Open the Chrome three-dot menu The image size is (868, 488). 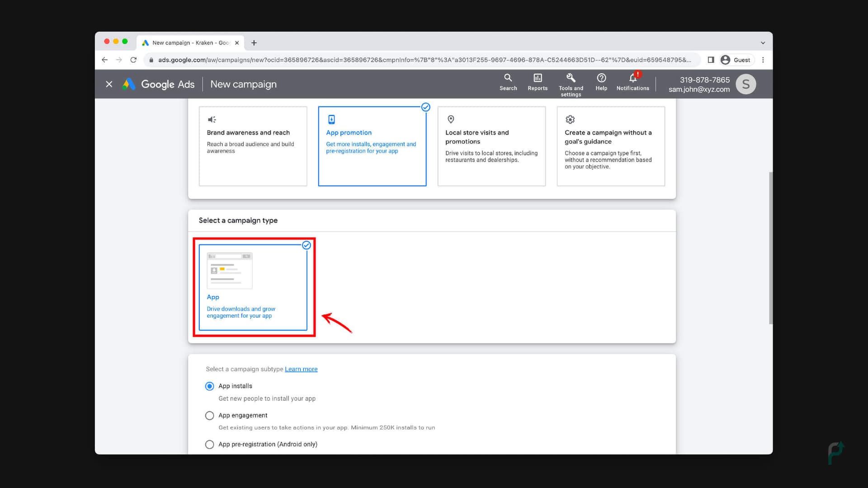pyautogui.click(x=763, y=60)
